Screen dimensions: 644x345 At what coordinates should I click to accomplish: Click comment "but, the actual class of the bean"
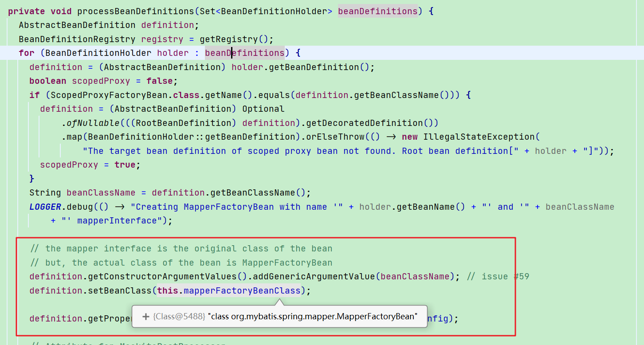pos(181,263)
